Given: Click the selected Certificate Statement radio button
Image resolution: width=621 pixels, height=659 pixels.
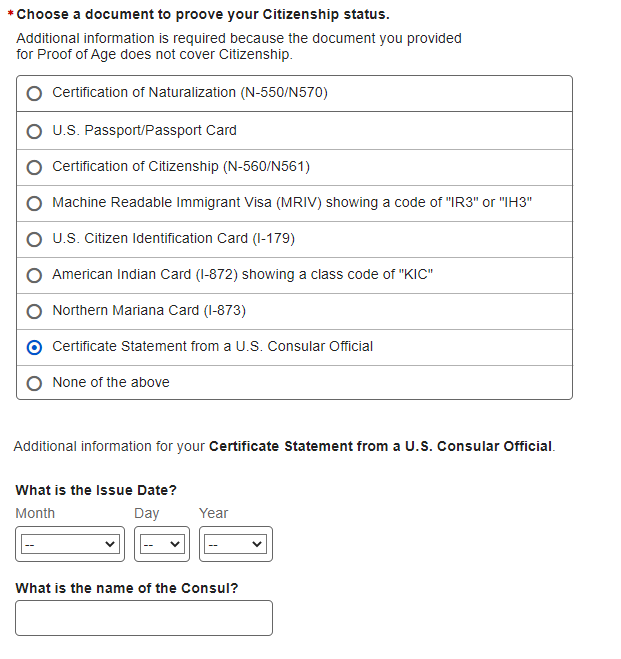Looking at the screenshot, I should point(35,347).
